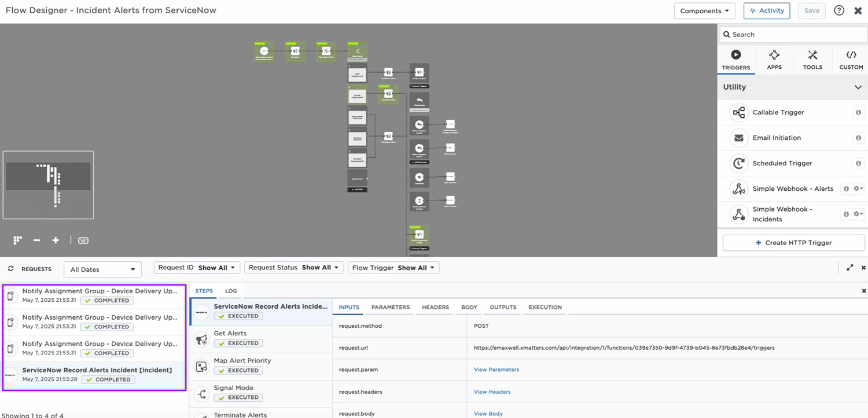Zoom in the canvas with plus icon
The width and height of the screenshot is (868, 418).
tap(56, 240)
